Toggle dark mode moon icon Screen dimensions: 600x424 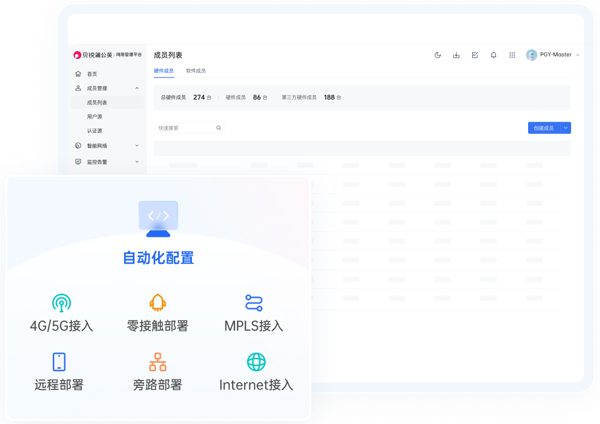[x=438, y=55]
